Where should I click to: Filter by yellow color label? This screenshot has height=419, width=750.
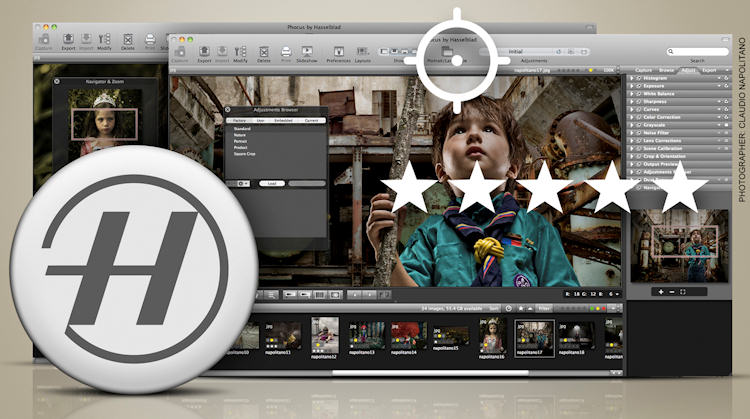coord(598,309)
